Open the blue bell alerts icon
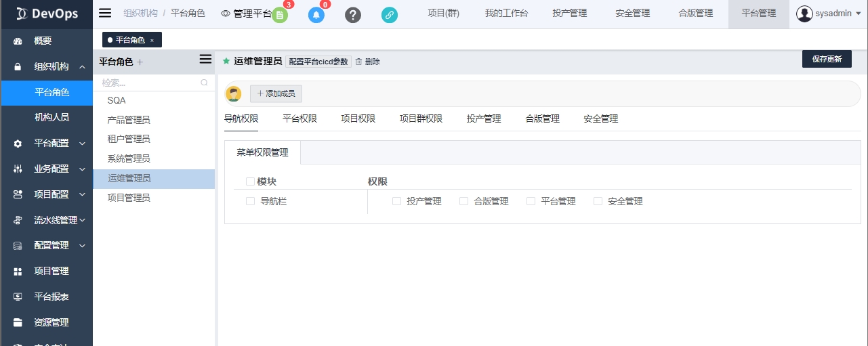The image size is (868, 346). (x=316, y=15)
